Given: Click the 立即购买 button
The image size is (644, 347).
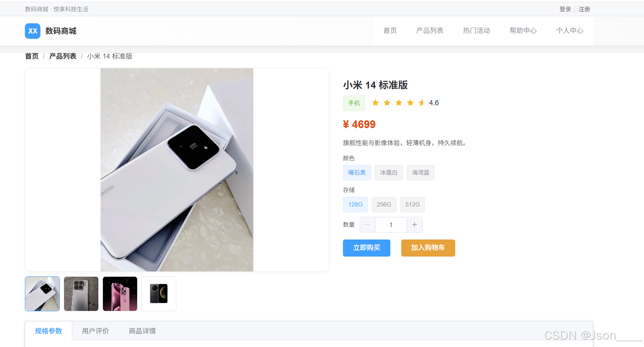Looking at the screenshot, I should click(x=367, y=248).
